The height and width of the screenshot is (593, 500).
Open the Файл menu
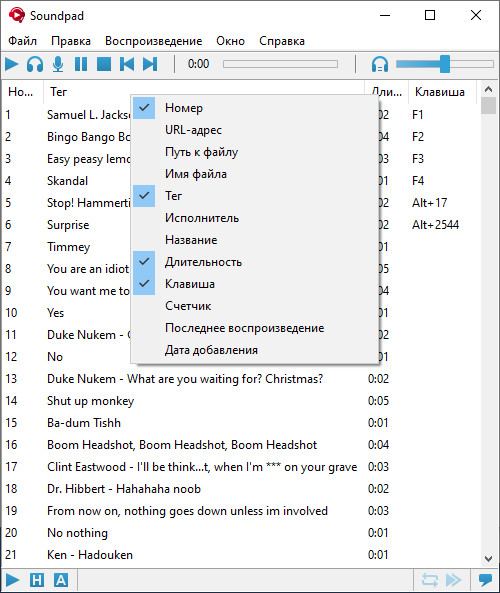click(x=23, y=41)
